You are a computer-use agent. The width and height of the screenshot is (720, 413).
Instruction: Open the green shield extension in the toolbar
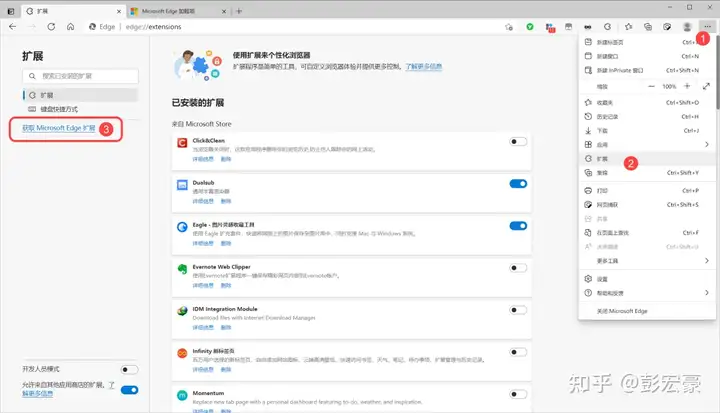[x=530, y=27]
